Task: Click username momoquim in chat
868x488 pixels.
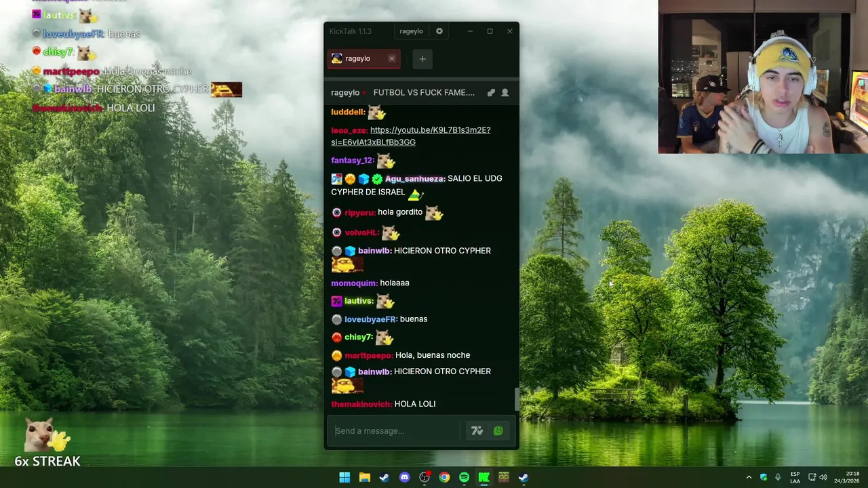Action: coord(353,283)
